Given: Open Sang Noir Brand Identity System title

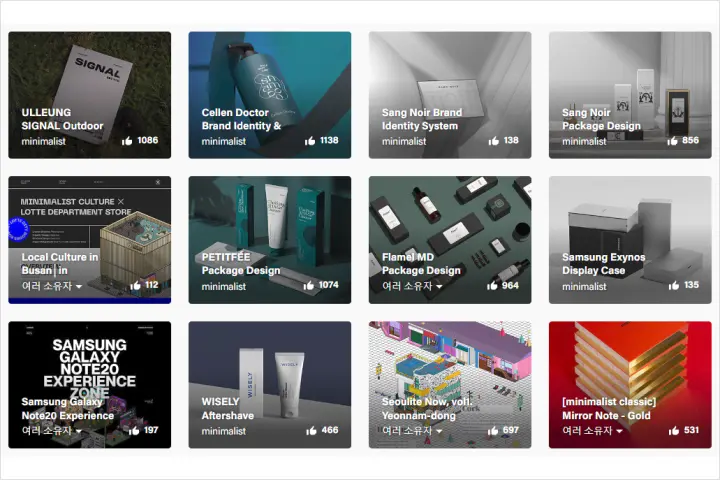Looking at the screenshot, I should tap(422, 119).
